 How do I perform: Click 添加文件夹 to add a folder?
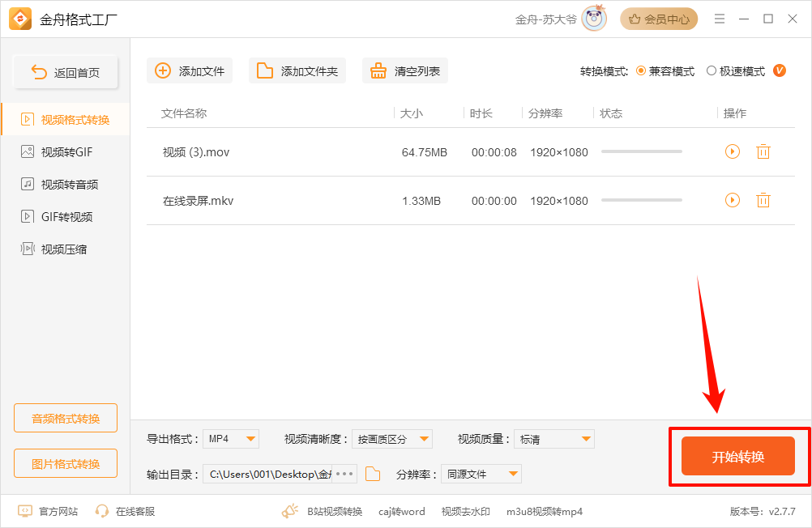tap(297, 71)
